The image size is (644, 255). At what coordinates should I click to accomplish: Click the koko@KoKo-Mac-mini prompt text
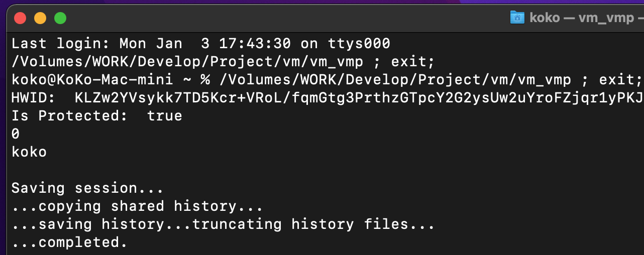click(92, 80)
